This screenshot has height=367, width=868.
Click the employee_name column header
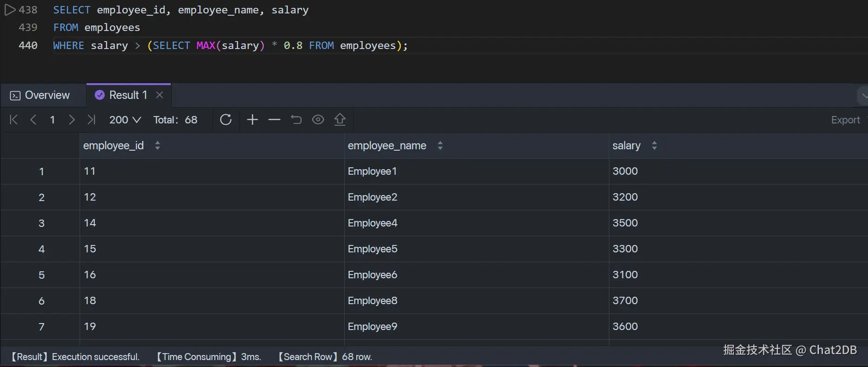coord(477,146)
